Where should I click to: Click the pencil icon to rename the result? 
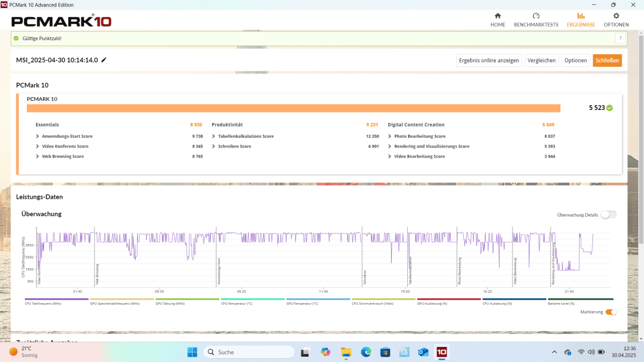(104, 60)
